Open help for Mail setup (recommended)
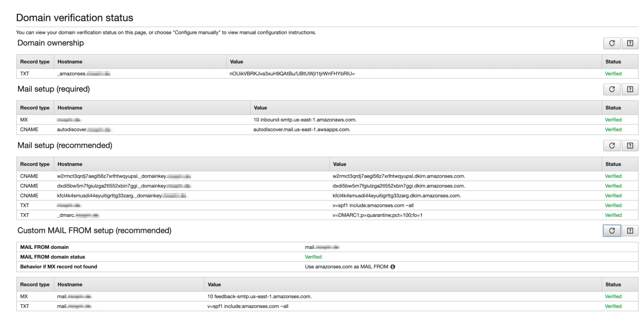The image size is (644, 315). 630,145
